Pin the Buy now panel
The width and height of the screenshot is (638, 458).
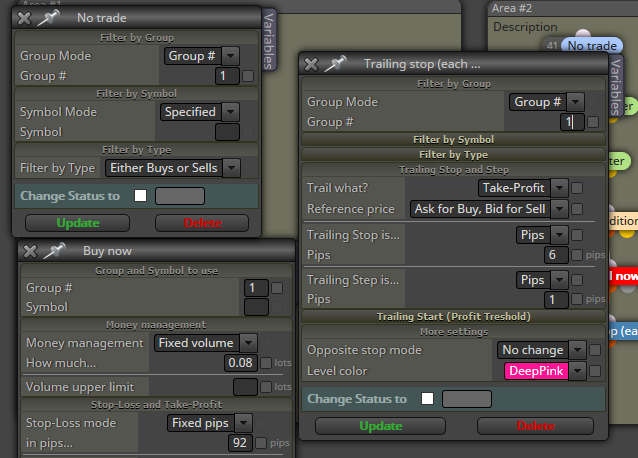point(55,251)
